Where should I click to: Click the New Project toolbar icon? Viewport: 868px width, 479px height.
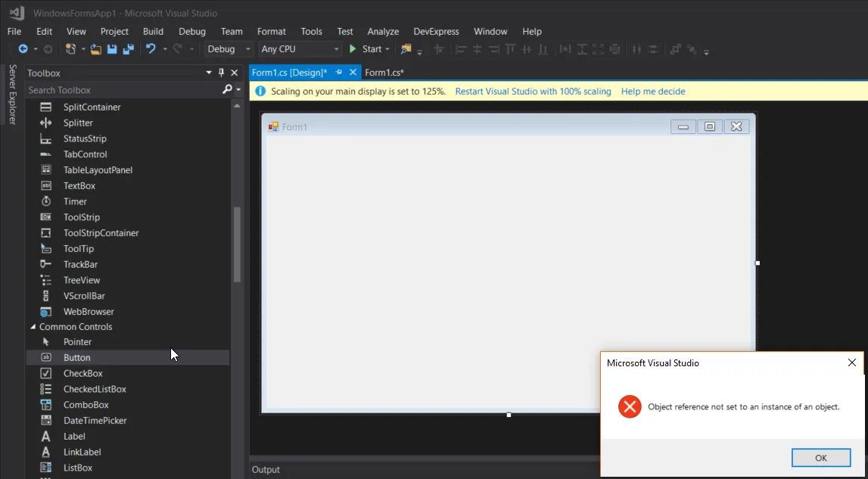point(70,48)
